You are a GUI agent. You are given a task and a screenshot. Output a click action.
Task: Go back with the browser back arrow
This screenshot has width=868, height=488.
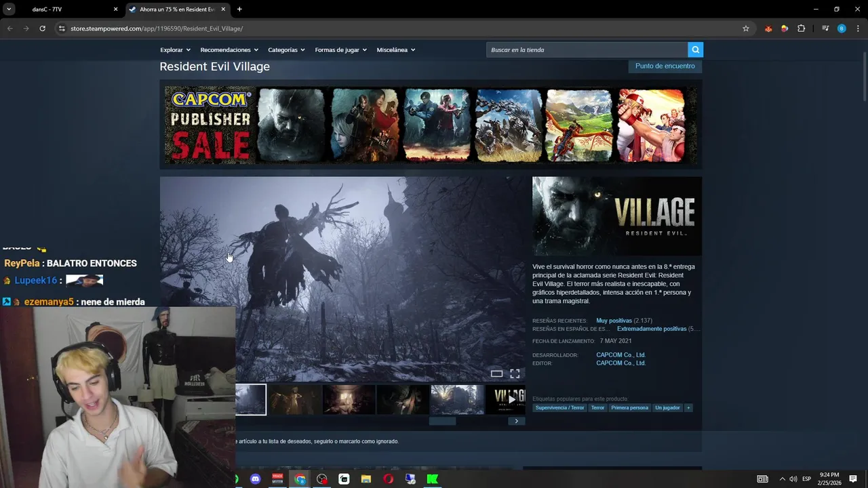point(9,28)
